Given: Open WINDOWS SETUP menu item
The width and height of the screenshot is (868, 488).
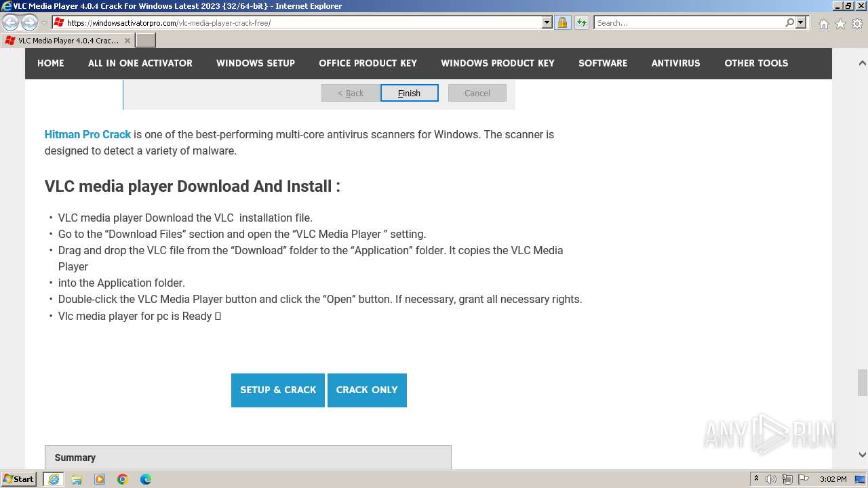Looking at the screenshot, I should pyautogui.click(x=256, y=63).
